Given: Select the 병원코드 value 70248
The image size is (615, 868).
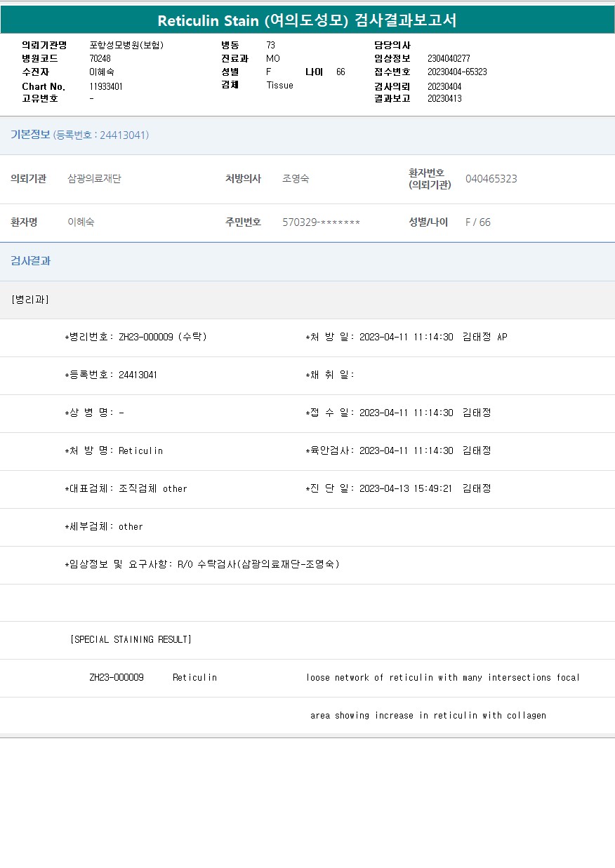Looking at the screenshot, I should (x=100, y=58).
